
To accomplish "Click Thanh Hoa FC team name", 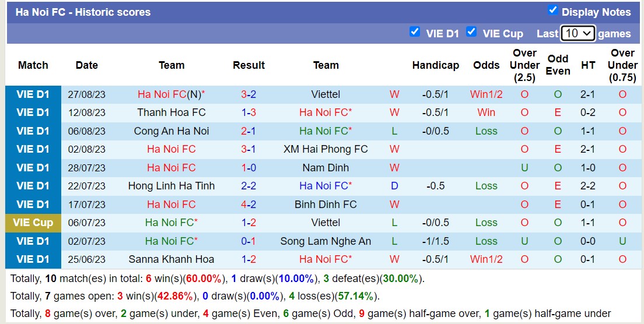I will [x=171, y=112].
